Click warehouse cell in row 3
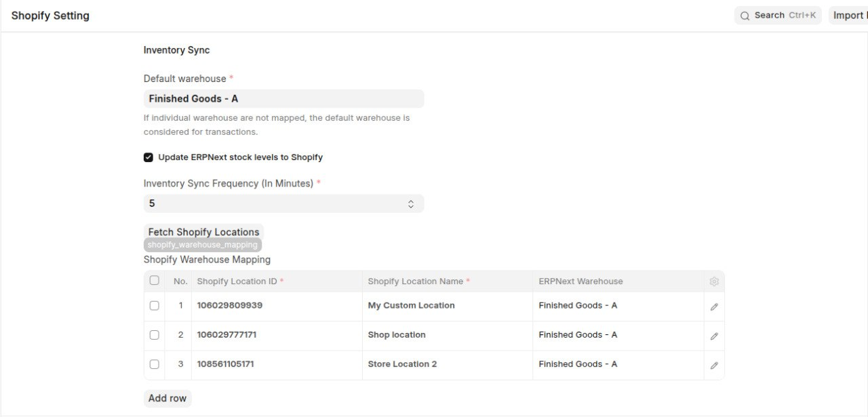This screenshot has width=868, height=417. pos(618,364)
